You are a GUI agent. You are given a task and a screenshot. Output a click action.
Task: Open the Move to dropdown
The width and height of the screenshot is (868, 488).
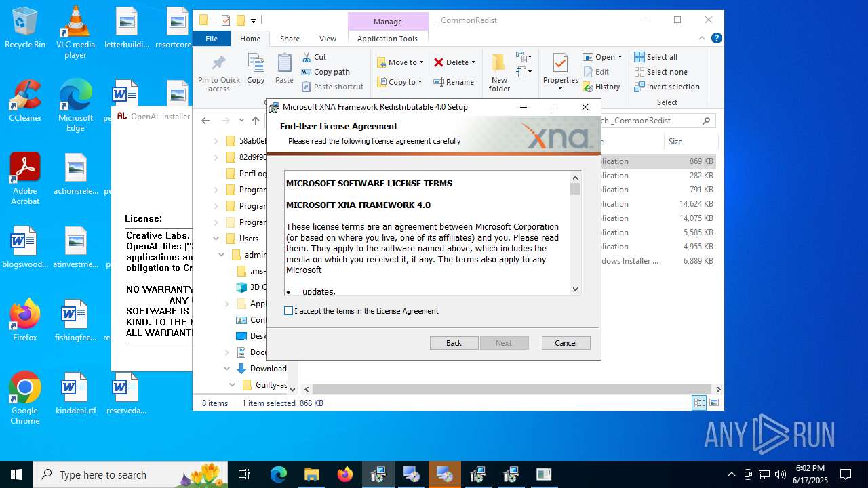click(400, 62)
